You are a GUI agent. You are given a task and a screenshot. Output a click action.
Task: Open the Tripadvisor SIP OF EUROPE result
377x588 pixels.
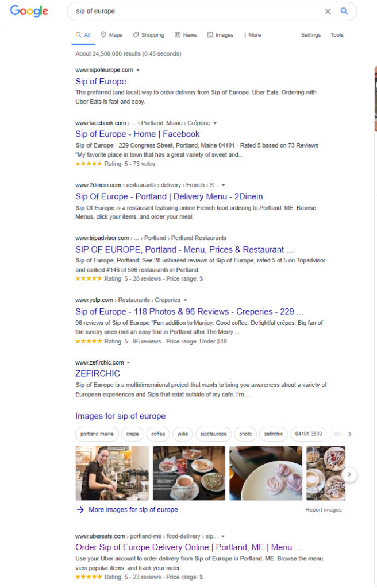pyautogui.click(x=184, y=249)
